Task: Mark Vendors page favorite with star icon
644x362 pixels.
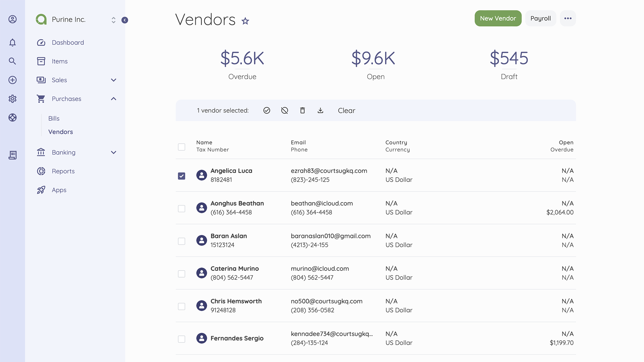Action: pyautogui.click(x=245, y=21)
